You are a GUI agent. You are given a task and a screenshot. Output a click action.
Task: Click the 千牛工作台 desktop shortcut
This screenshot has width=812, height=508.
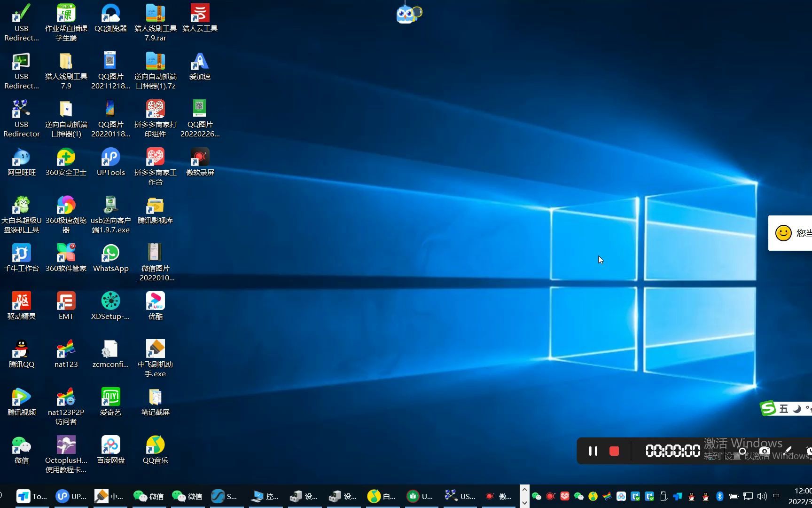pos(21,258)
